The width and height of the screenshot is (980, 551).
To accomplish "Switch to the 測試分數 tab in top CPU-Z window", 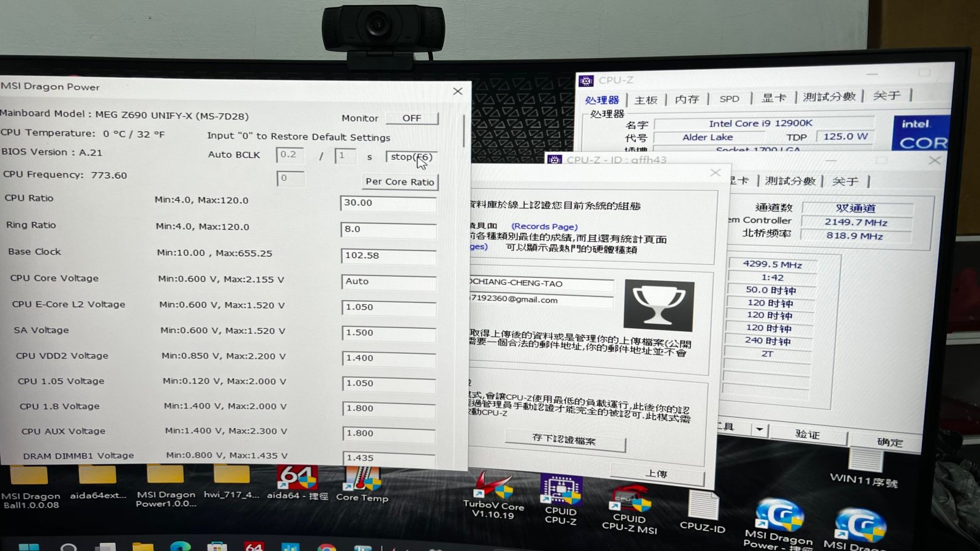I will tap(829, 97).
